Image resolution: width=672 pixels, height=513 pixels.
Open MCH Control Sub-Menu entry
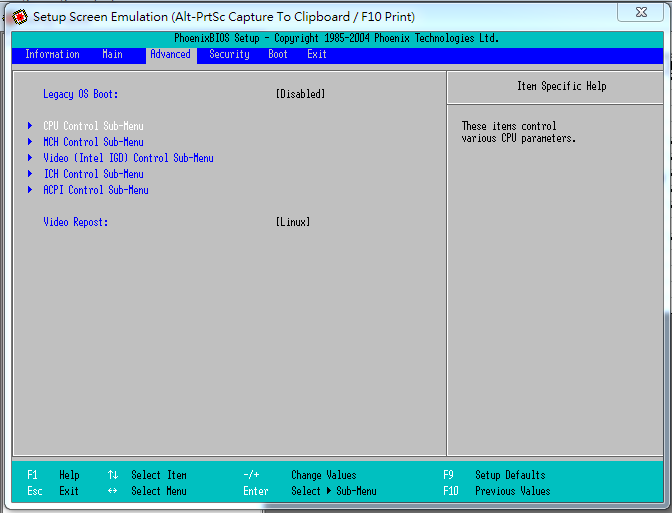(x=93, y=142)
